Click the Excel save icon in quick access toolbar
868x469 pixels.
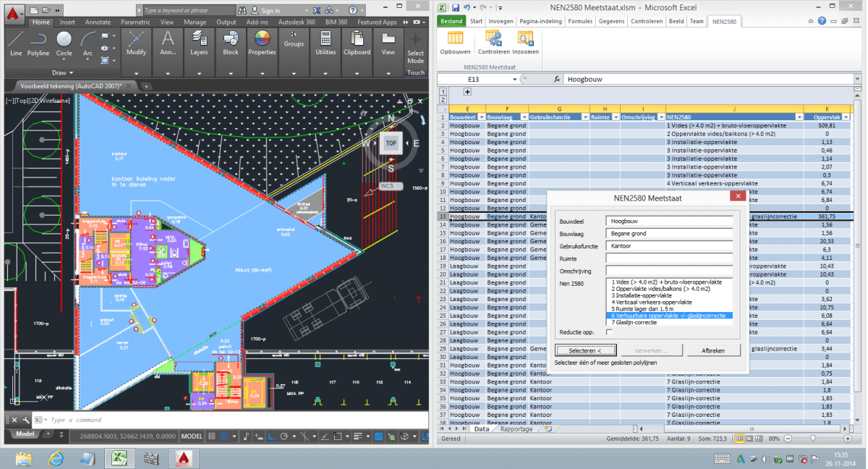[x=456, y=7]
